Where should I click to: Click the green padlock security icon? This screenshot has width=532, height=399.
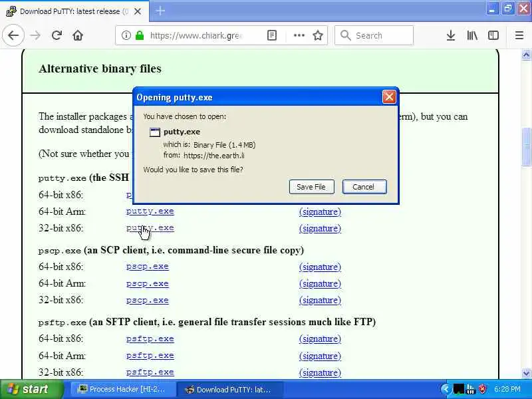click(x=140, y=35)
